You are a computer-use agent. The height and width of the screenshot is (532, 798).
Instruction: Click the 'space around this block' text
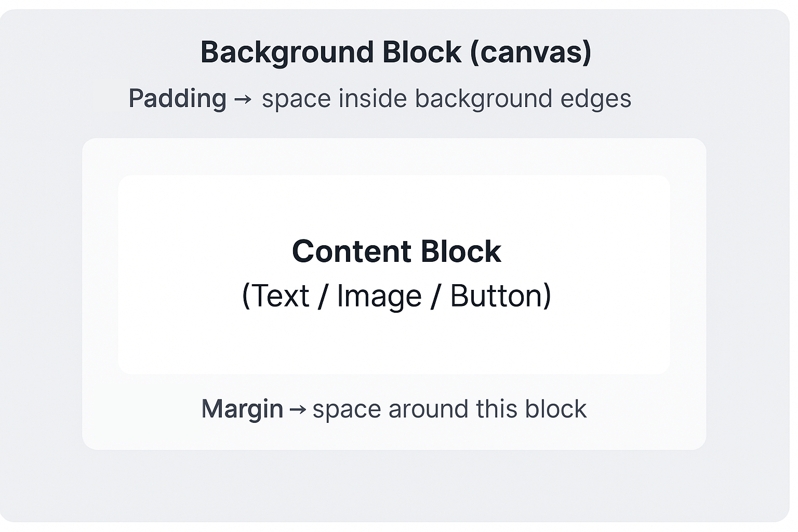point(449,409)
